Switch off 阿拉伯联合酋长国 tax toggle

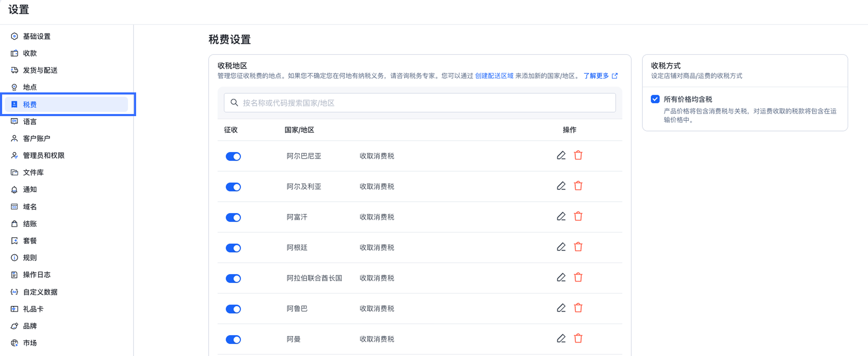tap(233, 278)
